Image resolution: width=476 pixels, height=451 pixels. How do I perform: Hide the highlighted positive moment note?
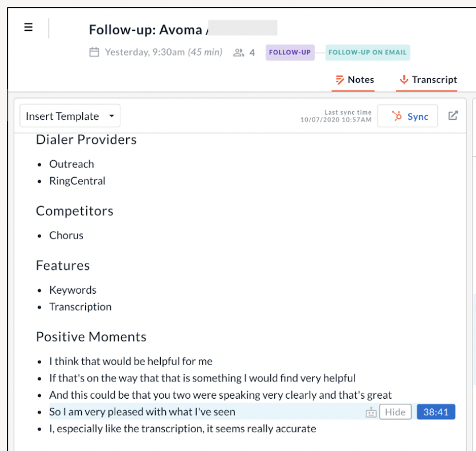pos(395,412)
